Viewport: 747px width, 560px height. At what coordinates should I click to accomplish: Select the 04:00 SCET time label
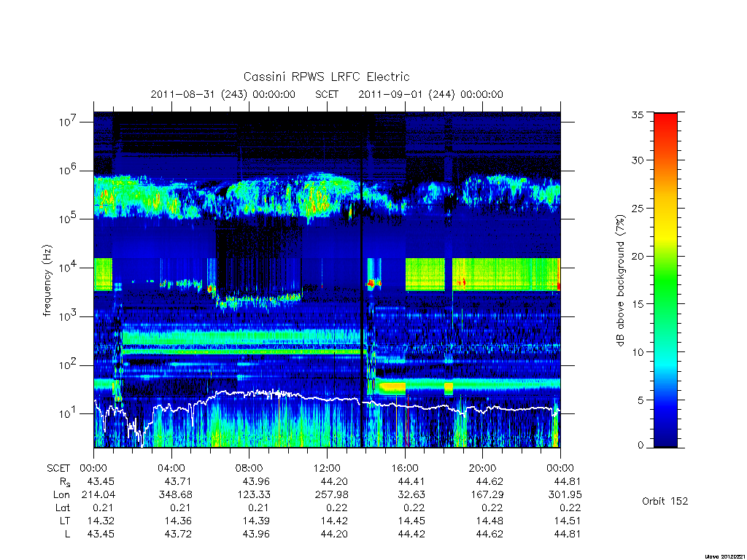coord(171,468)
